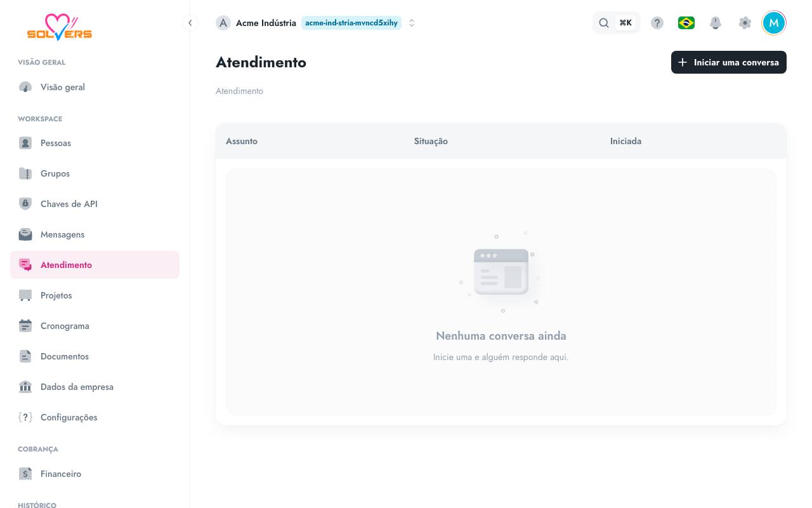Open settings gear icon in header

(745, 23)
